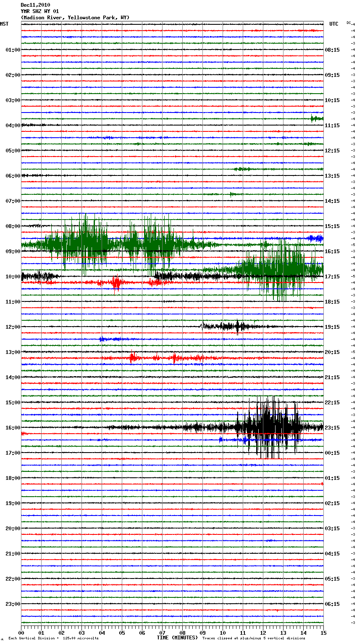Select the 15:00 MST row label
This screenshot has height=644, width=357.
(x=13, y=403)
